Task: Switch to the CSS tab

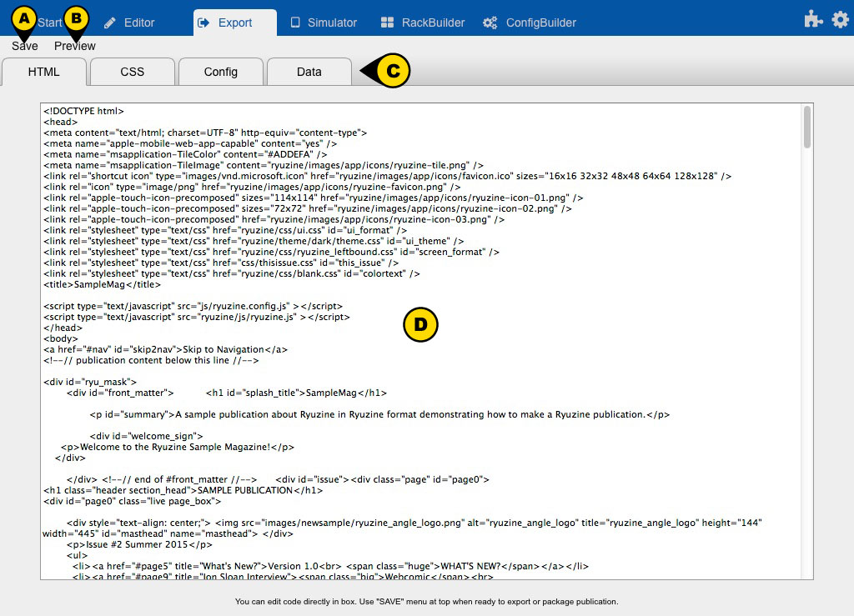Action: coord(133,72)
